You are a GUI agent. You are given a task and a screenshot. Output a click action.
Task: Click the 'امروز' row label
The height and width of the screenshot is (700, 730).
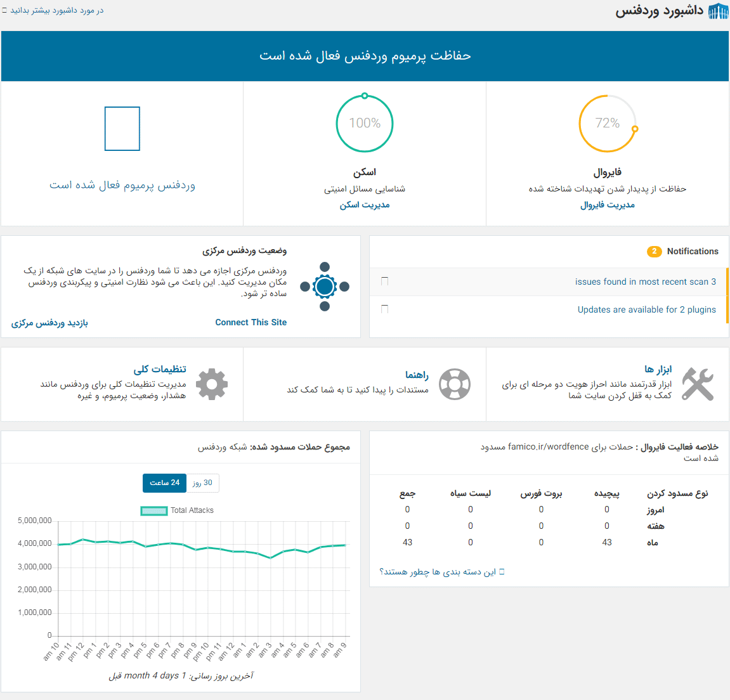[x=656, y=510]
